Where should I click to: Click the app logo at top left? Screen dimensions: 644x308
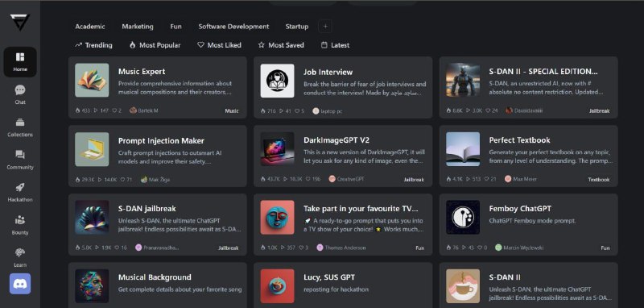[x=20, y=23]
